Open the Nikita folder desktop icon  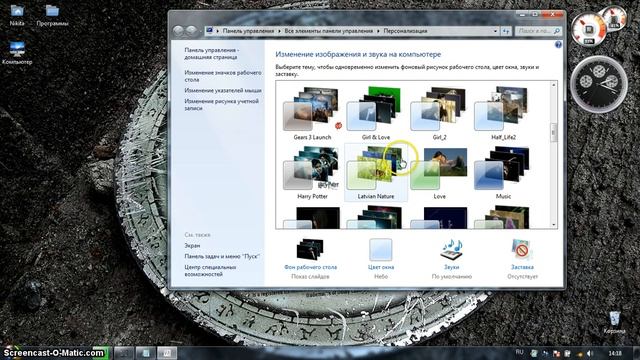coord(17,16)
